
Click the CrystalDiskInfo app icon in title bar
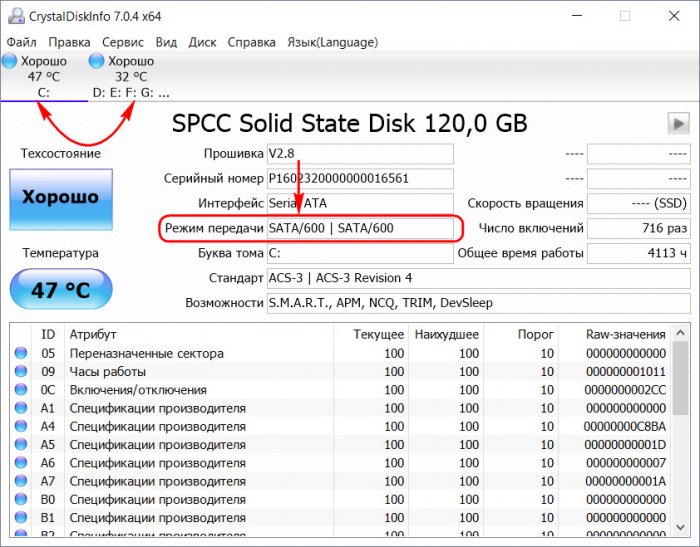17,16
